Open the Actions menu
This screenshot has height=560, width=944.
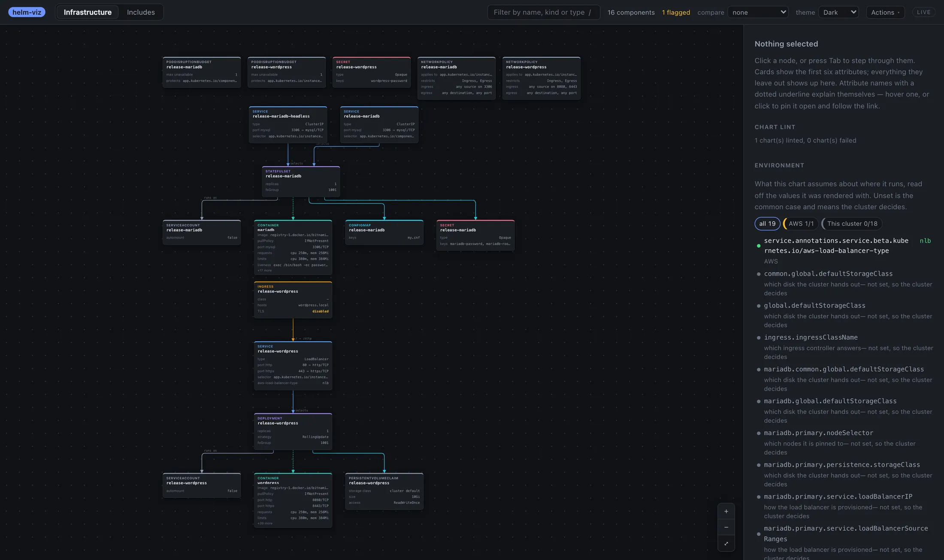(885, 12)
